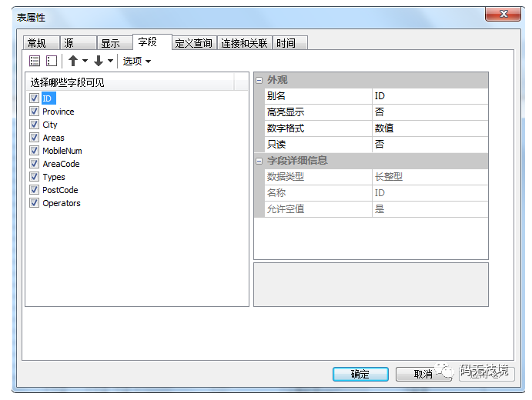Screen dimensions: 532x400
Task: Select the City field name
Action: point(50,125)
